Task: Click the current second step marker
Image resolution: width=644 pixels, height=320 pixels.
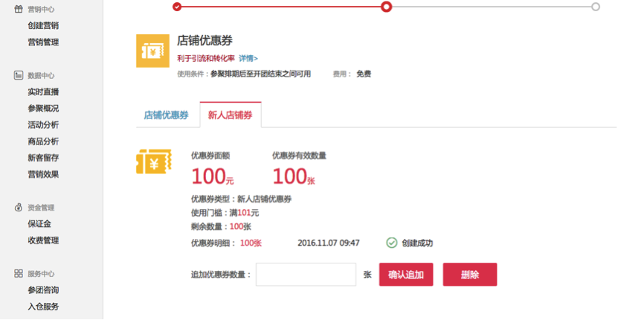Action: 386,7
